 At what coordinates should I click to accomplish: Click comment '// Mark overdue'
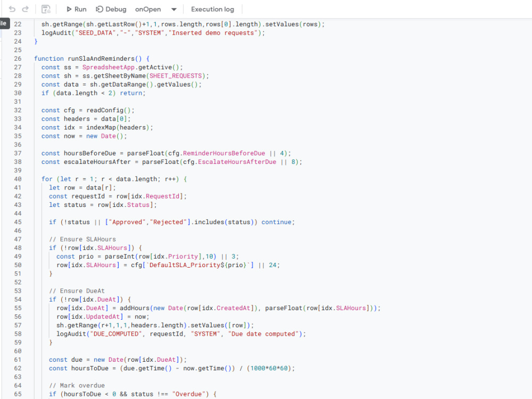coord(77,385)
